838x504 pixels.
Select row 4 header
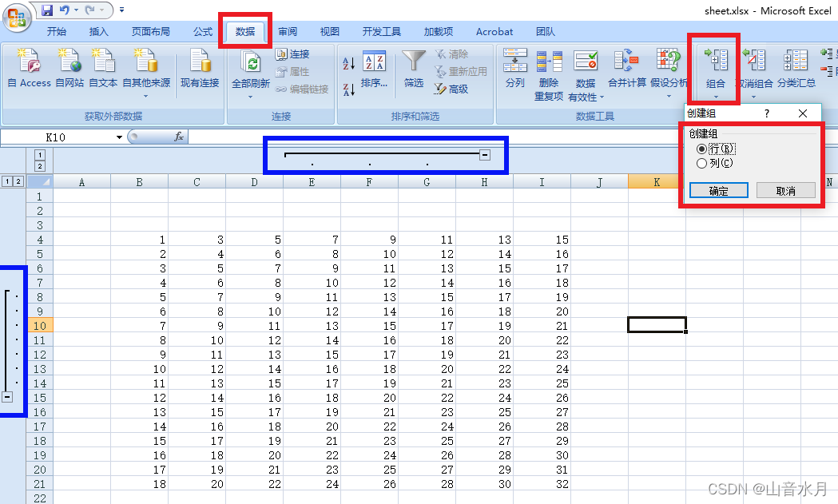40,240
